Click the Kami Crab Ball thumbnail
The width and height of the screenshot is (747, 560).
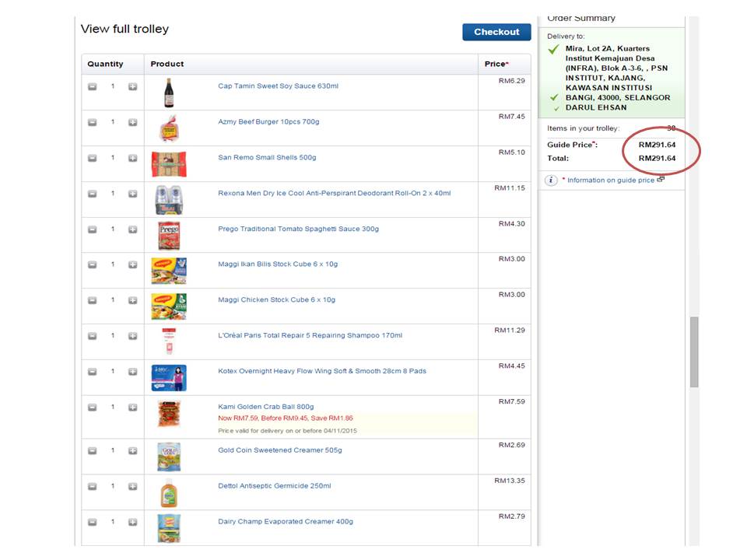169,414
